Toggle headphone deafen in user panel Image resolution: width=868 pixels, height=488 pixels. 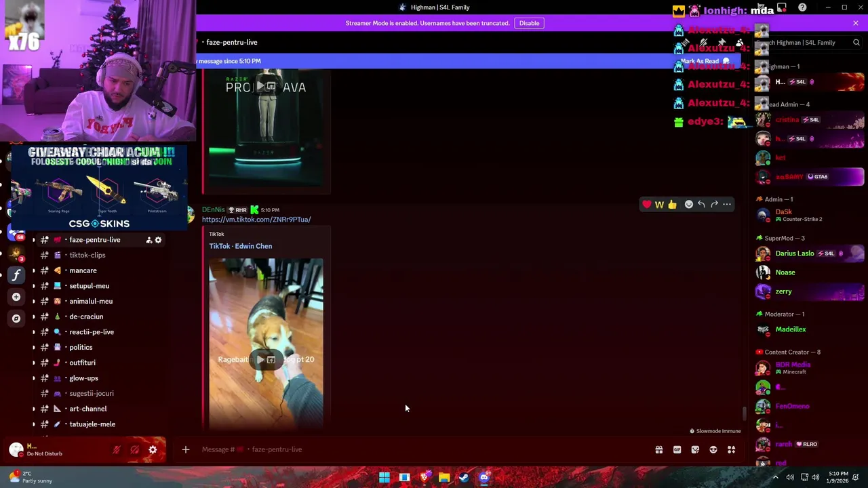[134, 449]
